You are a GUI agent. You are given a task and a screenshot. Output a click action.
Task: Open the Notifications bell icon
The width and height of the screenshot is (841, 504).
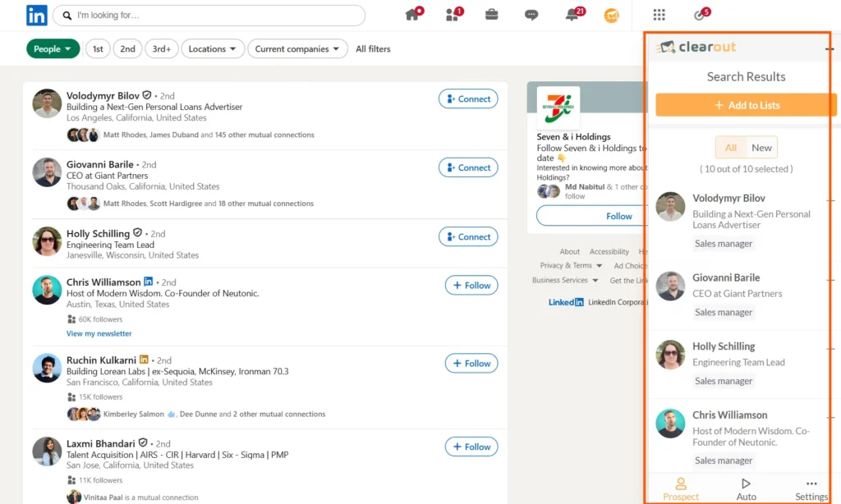(x=572, y=15)
